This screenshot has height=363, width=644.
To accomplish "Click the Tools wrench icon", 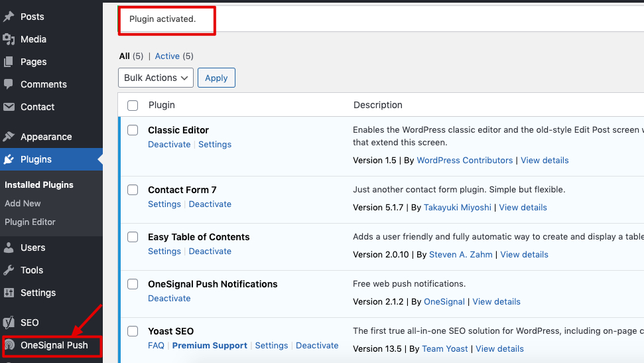I will point(9,270).
